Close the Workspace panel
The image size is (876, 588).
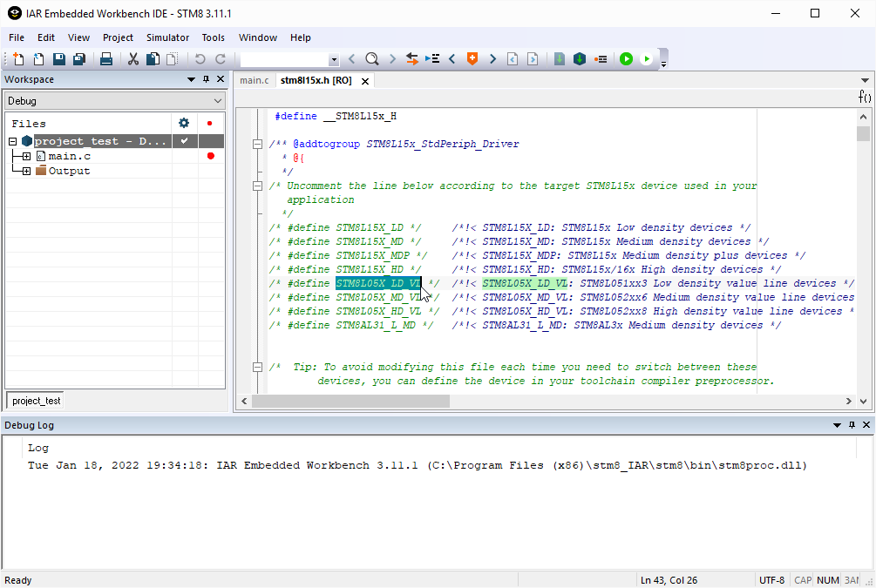tap(221, 79)
